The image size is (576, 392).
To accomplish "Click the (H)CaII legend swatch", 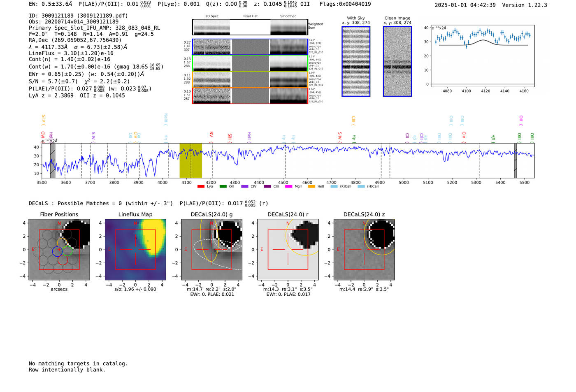I will pos(361,187).
